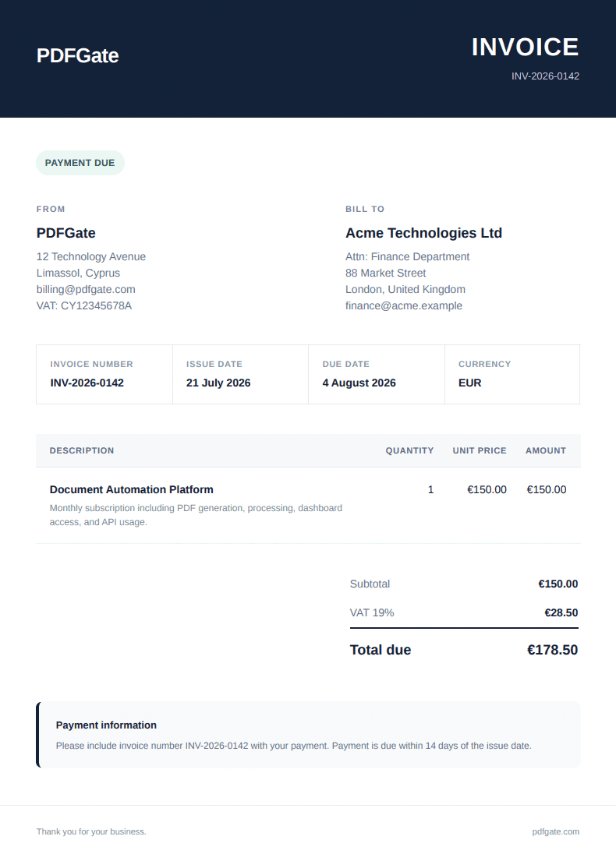Click the QUANTITY column header
This screenshot has height=868, width=616.
pos(410,450)
